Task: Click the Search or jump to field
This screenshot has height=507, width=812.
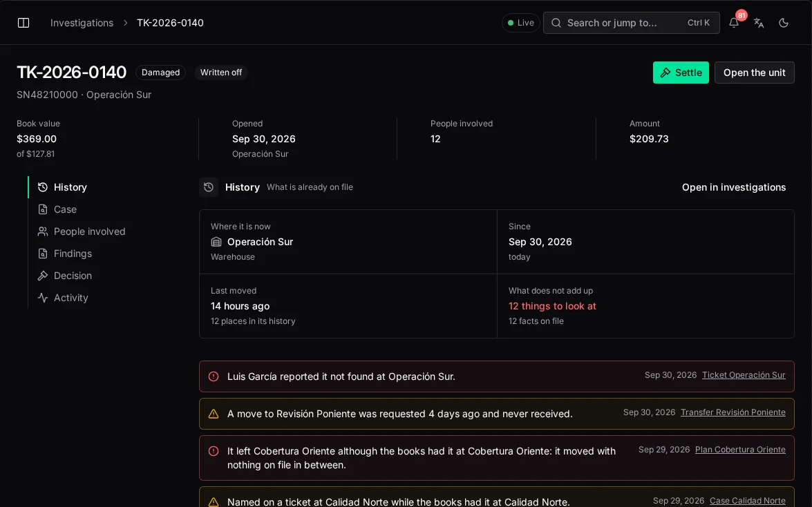Action: point(631,23)
